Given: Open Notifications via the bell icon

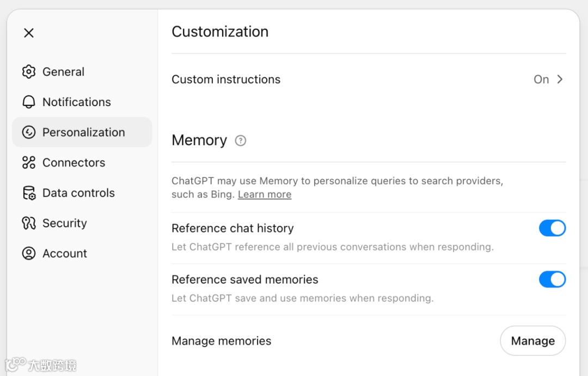Looking at the screenshot, I should [28, 102].
